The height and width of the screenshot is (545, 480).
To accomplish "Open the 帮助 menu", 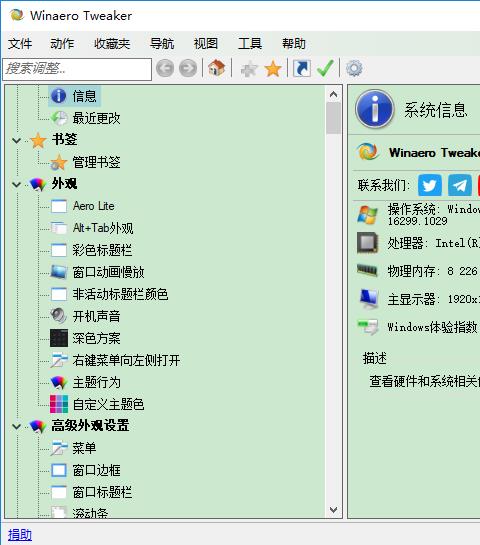I will click(x=294, y=44).
